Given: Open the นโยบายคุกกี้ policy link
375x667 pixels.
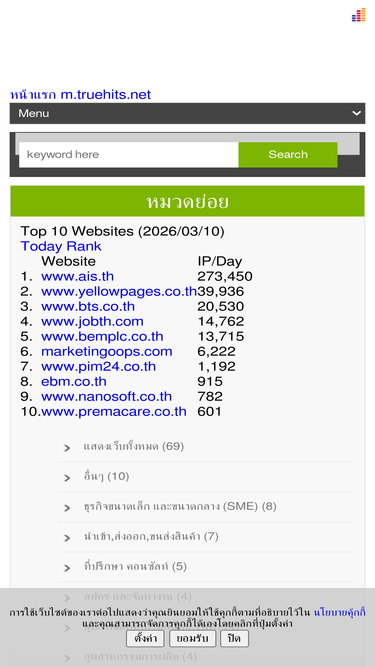Looking at the screenshot, I should click(x=339, y=613).
